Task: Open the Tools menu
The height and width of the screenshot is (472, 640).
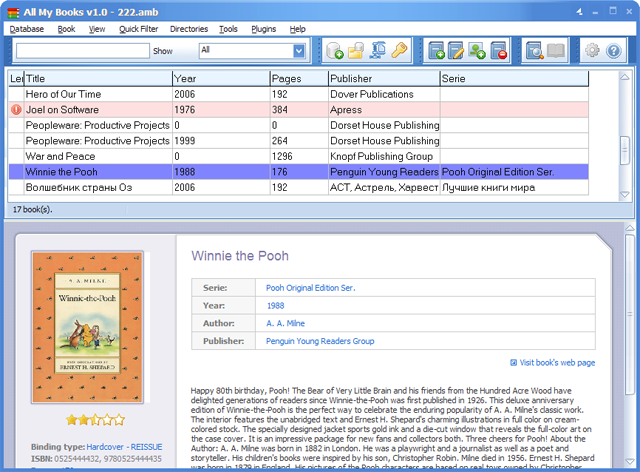Action: coord(228,29)
